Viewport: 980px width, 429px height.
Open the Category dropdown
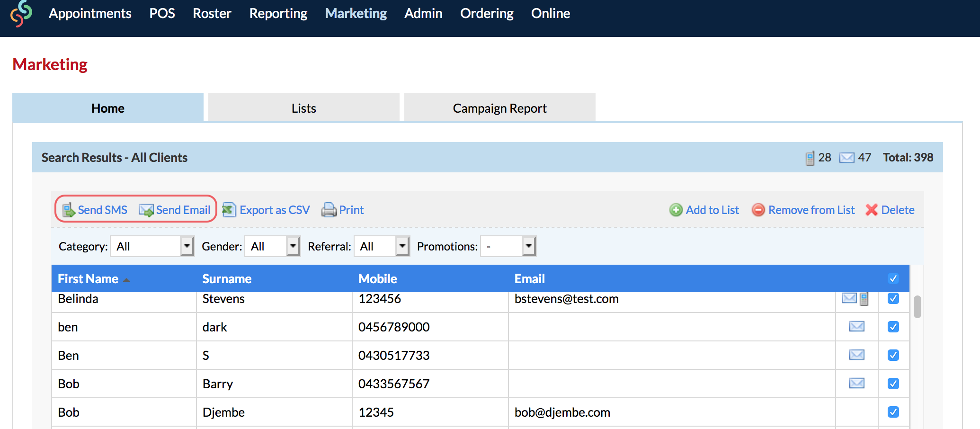pyautogui.click(x=152, y=246)
